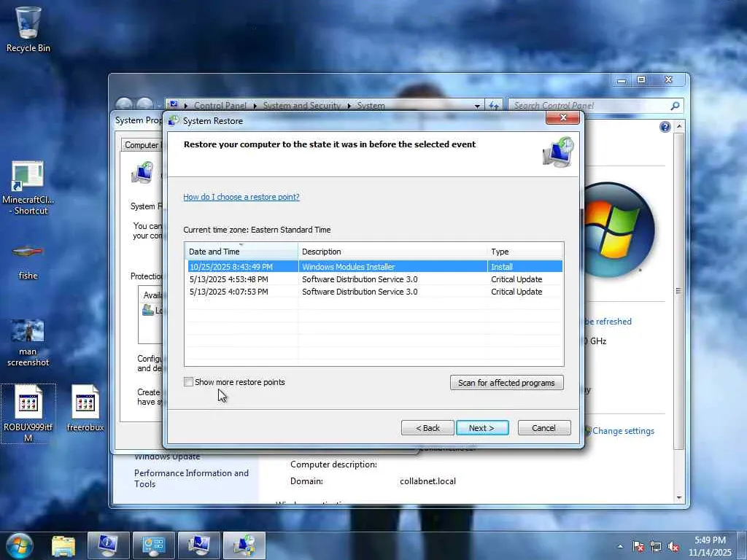Click Scan for affected programs button

506,383
